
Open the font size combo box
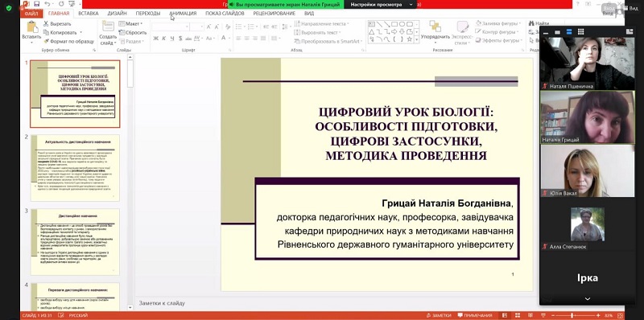pos(196,27)
